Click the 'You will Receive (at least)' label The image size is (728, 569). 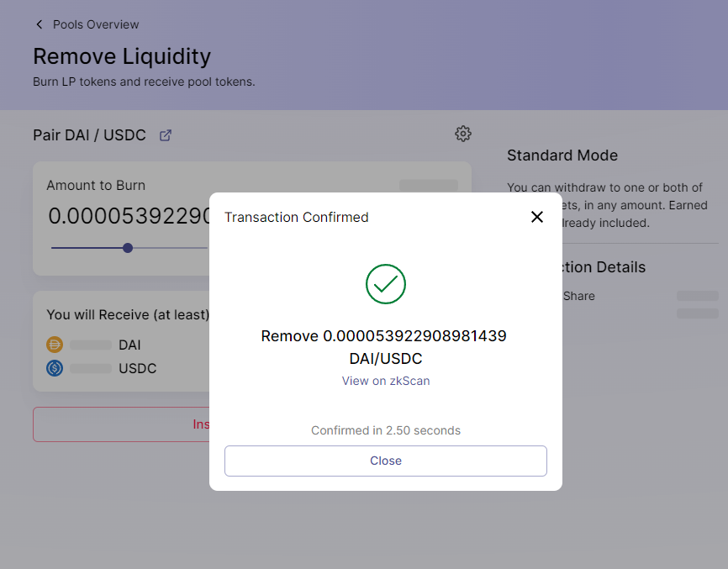pyautogui.click(x=128, y=314)
